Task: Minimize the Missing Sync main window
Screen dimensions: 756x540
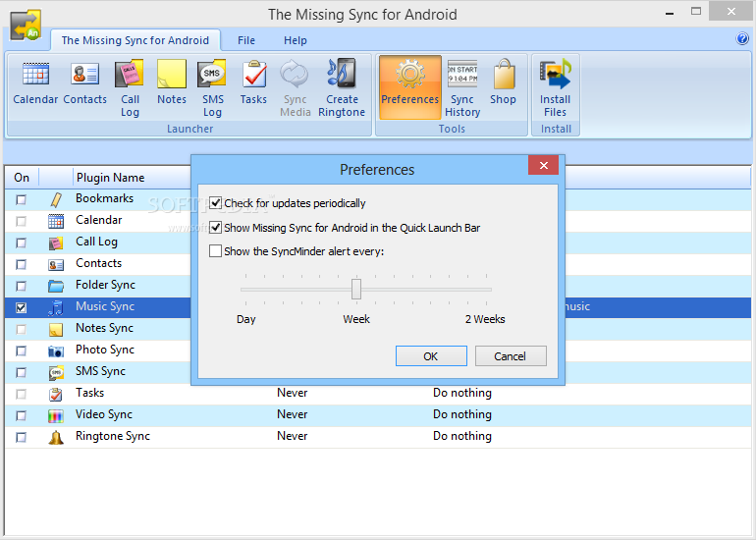Action: pos(670,13)
